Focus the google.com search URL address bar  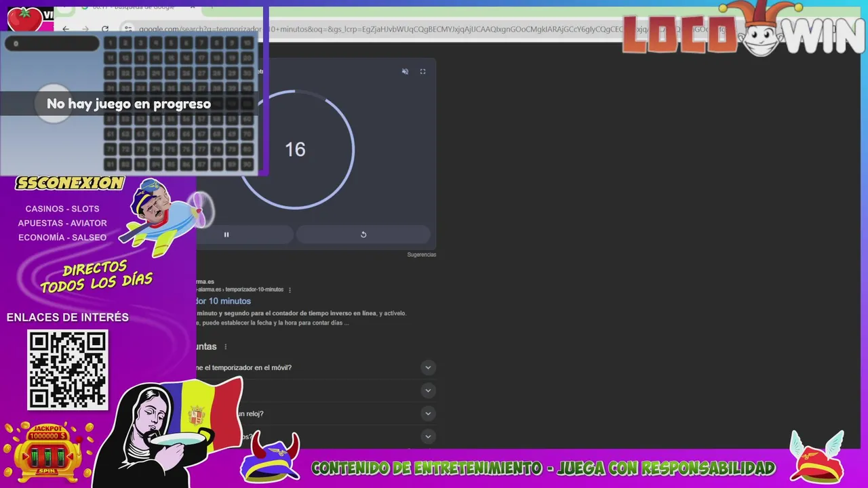pyautogui.click(x=434, y=29)
